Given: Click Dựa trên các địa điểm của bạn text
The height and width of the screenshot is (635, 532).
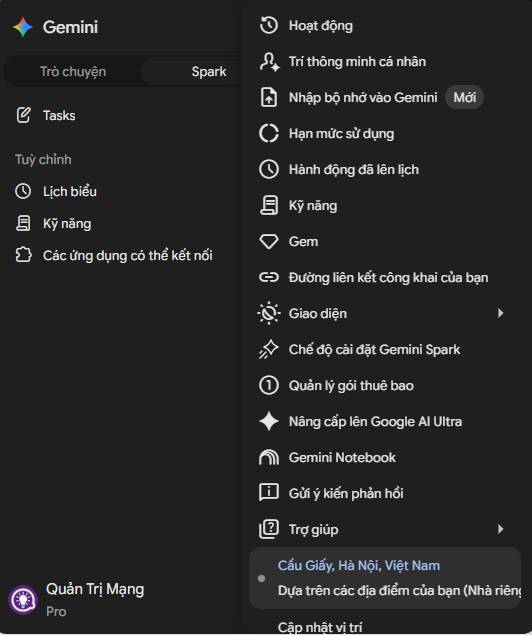Looking at the screenshot, I should (400, 590).
